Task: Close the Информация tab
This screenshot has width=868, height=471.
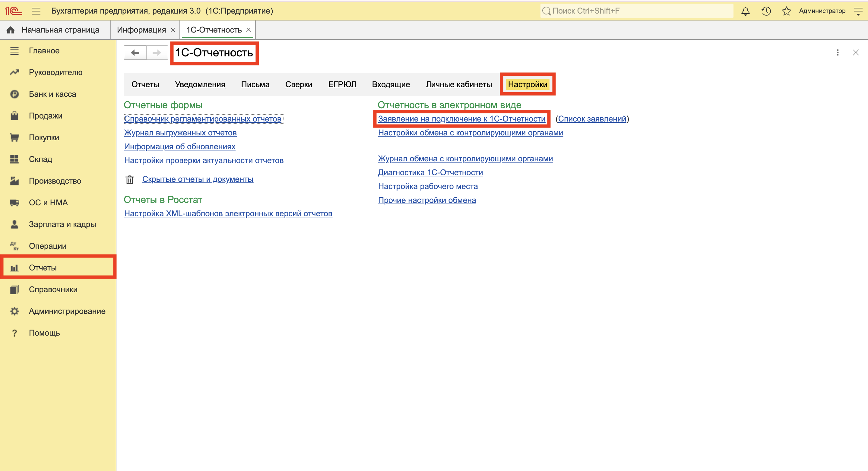Action: pos(173,30)
